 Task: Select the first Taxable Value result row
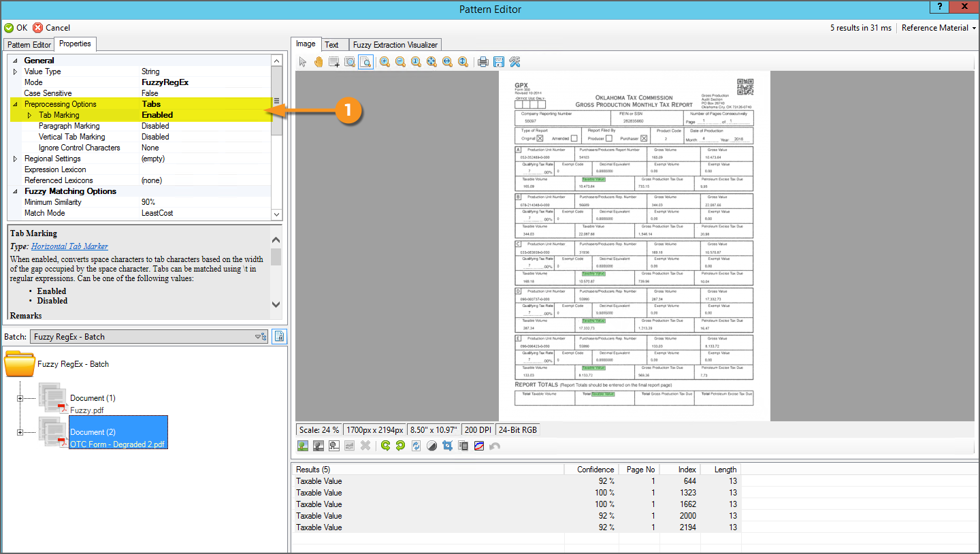coord(319,481)
